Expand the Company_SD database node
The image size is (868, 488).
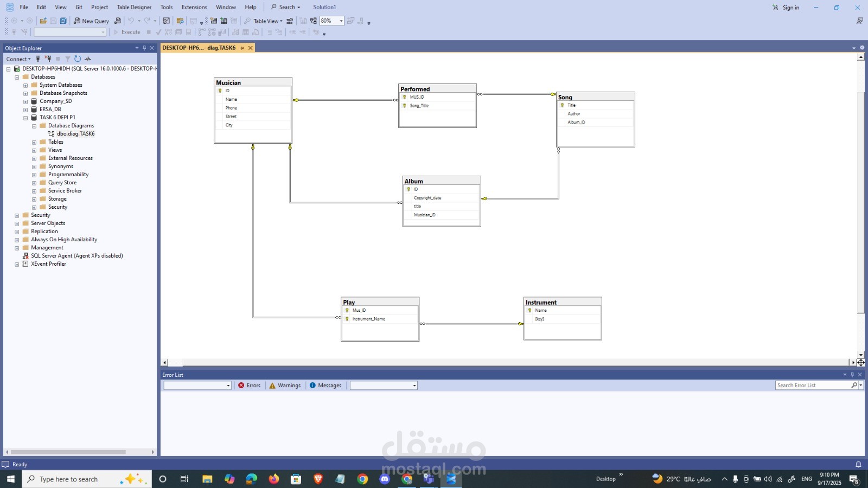coord(25,101)
